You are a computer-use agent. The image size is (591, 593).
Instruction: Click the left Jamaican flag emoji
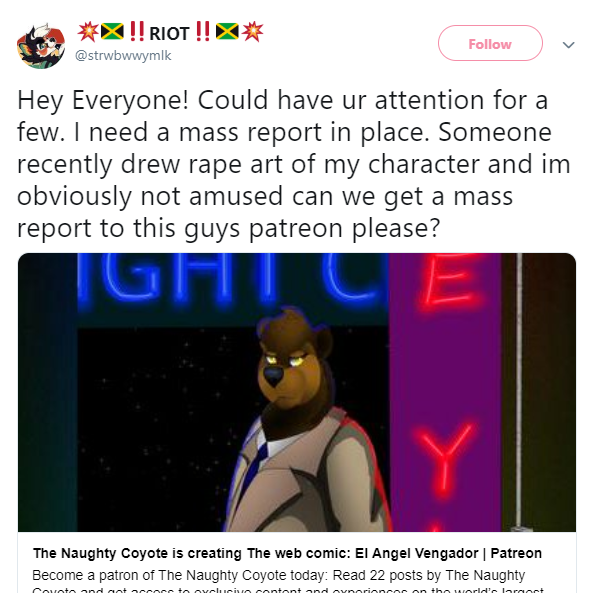[x=112, y=32]
